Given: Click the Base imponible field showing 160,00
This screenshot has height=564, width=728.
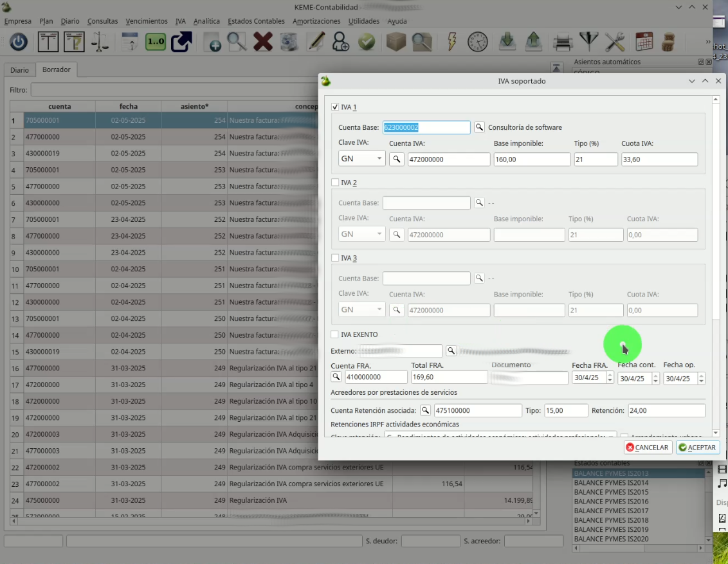Looking at the screenshot, I should click(532, 159).
